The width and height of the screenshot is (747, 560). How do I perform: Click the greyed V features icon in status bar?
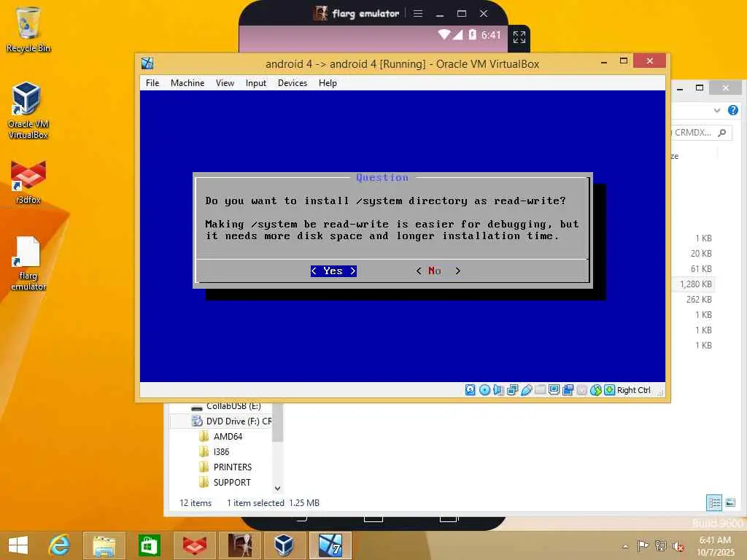pyautogui.click(x=581, y=390)
